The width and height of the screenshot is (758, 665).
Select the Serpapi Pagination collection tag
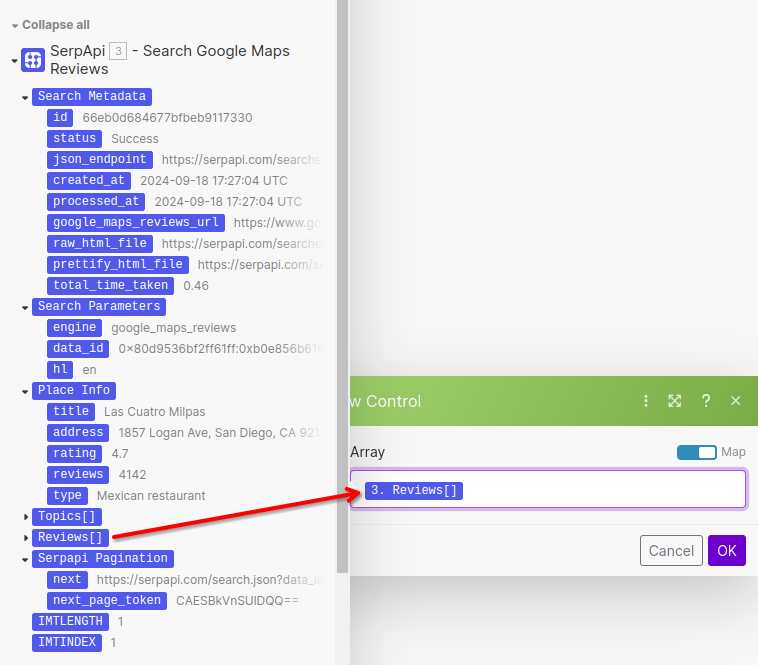pyautogui.click(x=103, y=559)
